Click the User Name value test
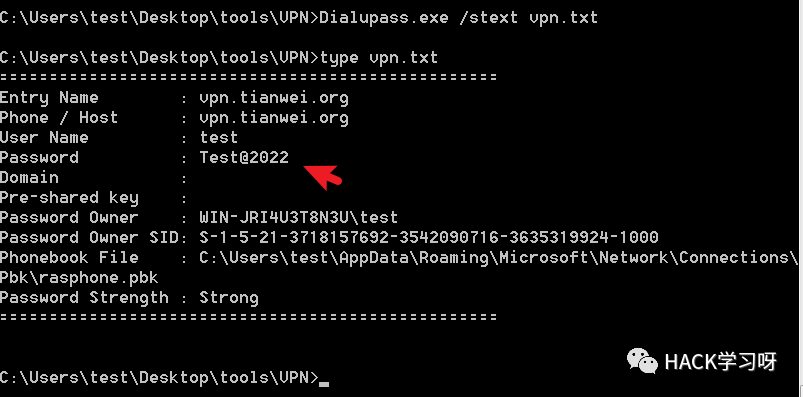This screenshot has height=397, width=803. [x=219, y=137]
